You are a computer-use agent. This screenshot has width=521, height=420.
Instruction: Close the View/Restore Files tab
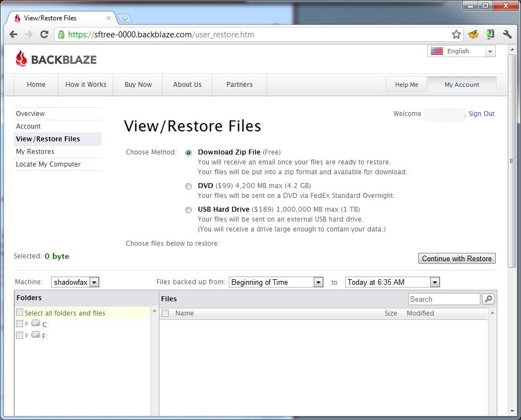(x=109, y=18)
